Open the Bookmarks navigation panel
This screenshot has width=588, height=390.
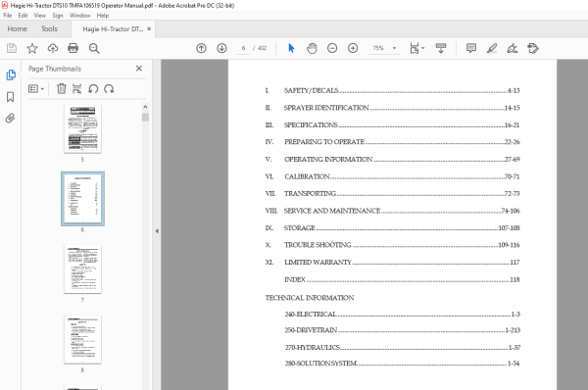(x=10, y=97)
